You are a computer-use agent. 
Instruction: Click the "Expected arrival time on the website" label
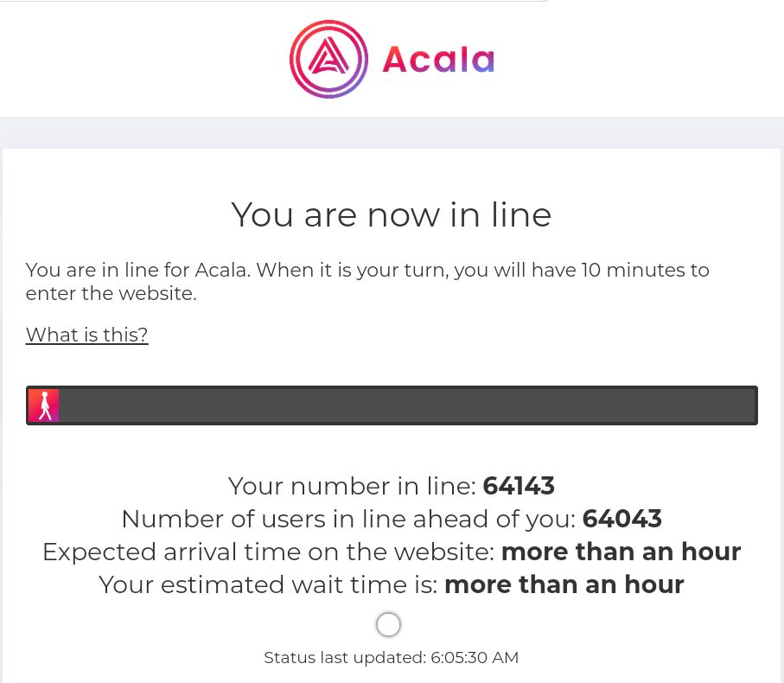268,552
